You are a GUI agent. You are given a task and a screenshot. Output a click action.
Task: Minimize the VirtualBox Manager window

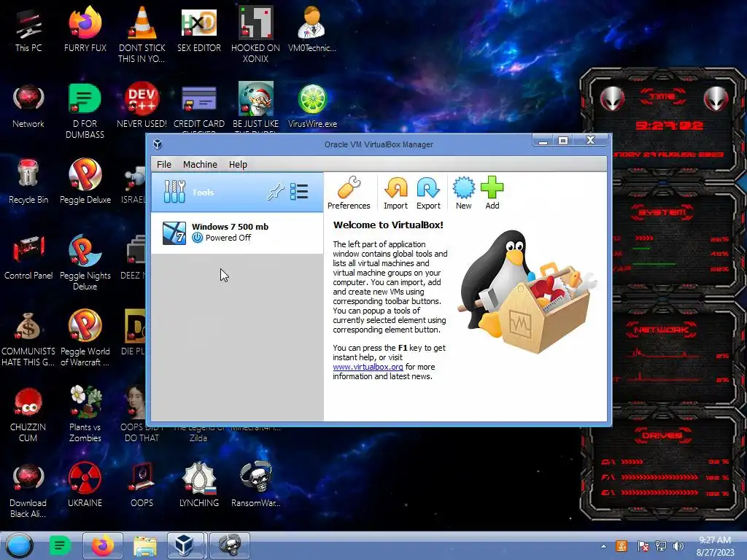click(543, 141)
